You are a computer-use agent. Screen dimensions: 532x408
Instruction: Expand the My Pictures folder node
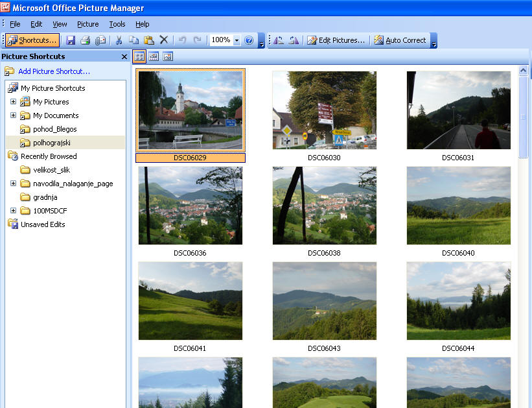(x=13, y=102)
